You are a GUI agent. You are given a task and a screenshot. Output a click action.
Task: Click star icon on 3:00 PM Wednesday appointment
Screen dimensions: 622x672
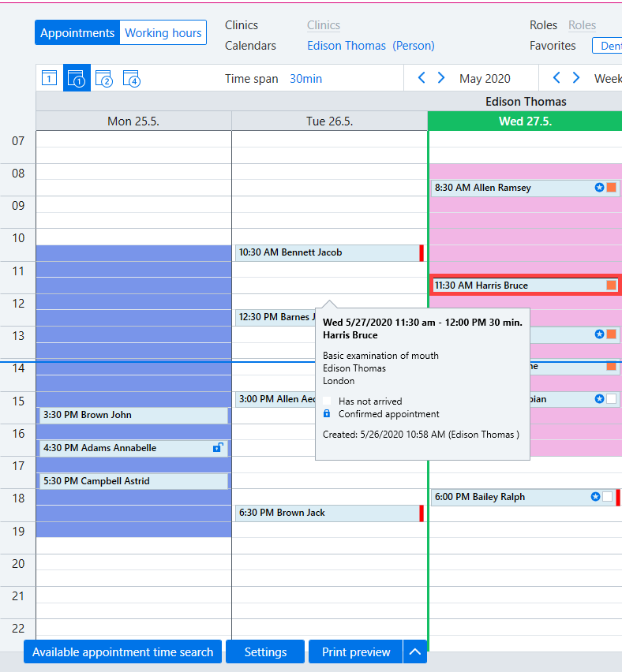pyautogui.click(x=599, y=399)
